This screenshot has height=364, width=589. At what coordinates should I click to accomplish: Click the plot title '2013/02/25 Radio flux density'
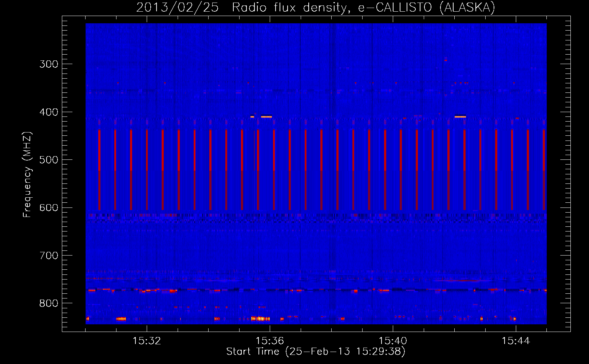pos(244,8)
